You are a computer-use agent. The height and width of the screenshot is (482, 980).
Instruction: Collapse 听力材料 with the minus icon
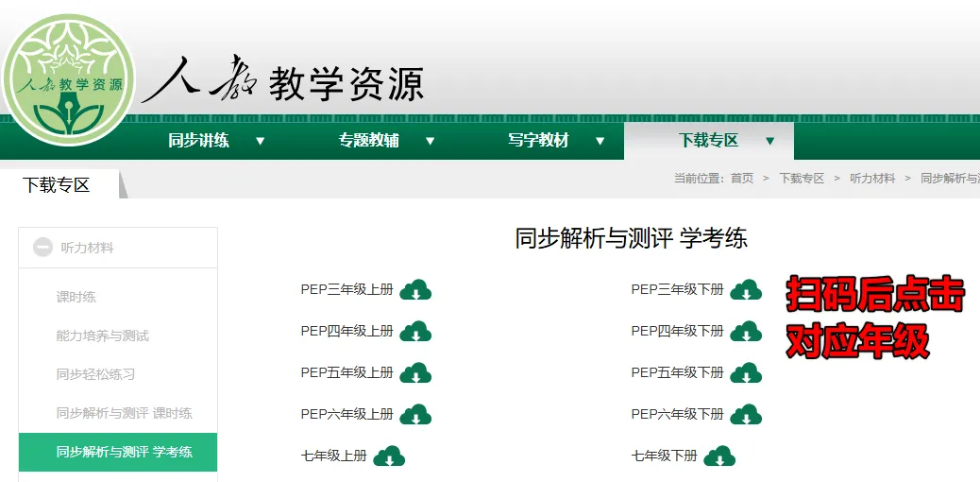pos(42,248)
